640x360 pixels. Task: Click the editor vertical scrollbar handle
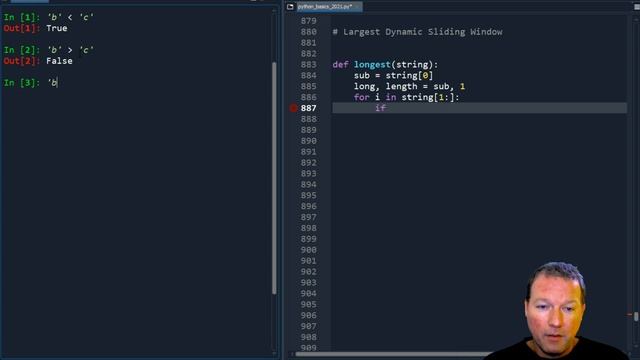[x=636, y=316]
